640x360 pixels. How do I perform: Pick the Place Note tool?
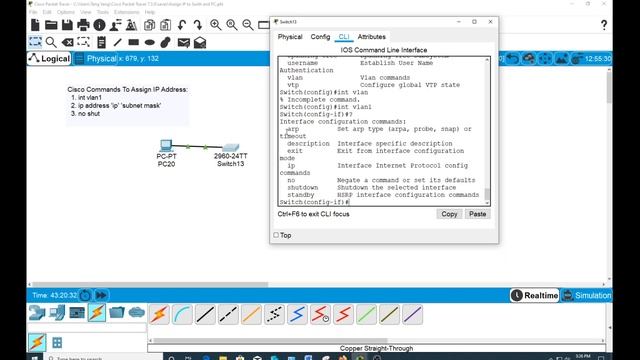tap(101, 42)
